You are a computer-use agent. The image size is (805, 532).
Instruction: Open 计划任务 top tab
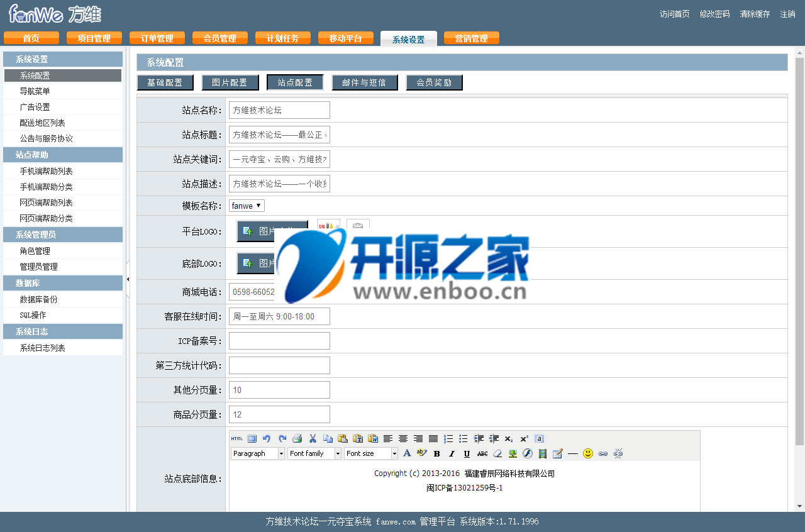pyautogui.click(x=283, y=38)
